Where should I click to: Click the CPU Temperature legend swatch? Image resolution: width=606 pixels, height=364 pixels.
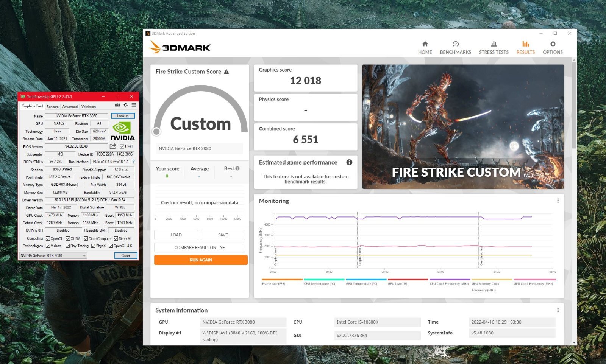click(x=324, y=280)
